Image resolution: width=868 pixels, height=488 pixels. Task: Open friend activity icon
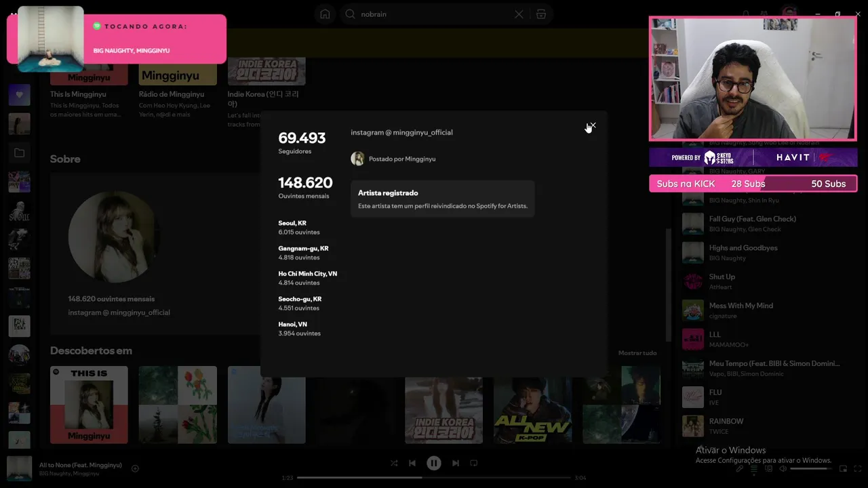(764, 14)
